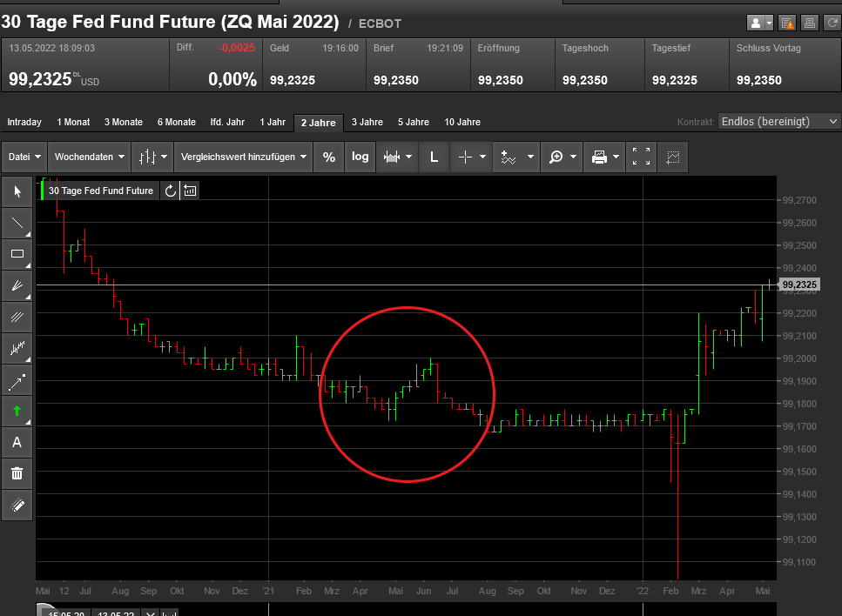Choose the text annotation tool
This screenshot has width=842, height=616.
point(17,442)
